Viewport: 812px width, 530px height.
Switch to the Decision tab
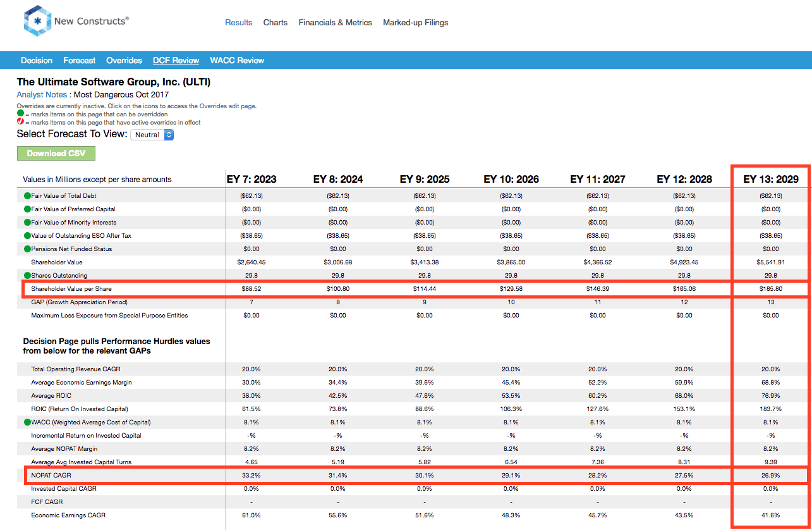point(37,60)
